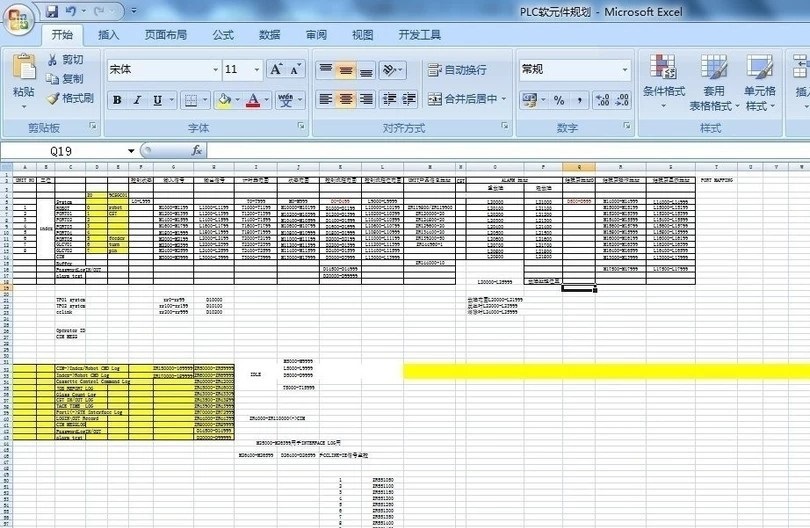Viewport: 810px width, 528px height.
Task: Click the Office button
Action: (x=19, y=20)
